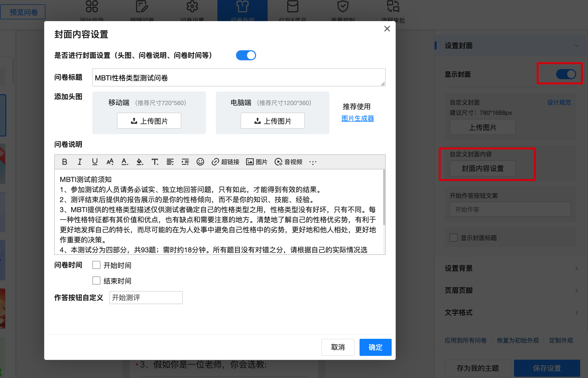Toggle bold formatting in editor toolbar
Viewport: 588px width, 378px height.
[x=65, y=162]
